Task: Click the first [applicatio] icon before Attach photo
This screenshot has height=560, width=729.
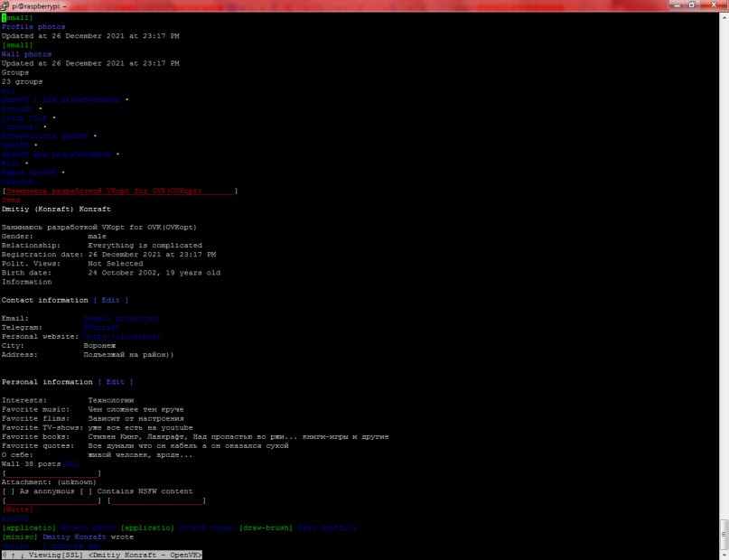Action: [x=28, y=527]
